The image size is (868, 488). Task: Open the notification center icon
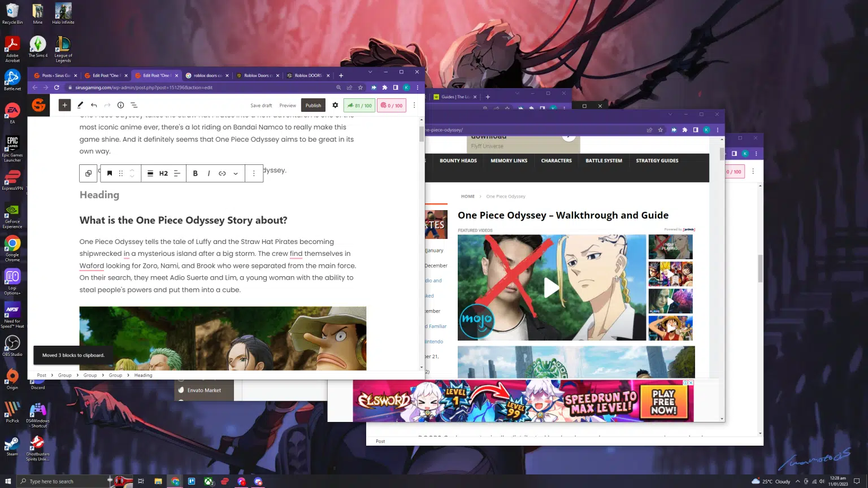point(857,481)
